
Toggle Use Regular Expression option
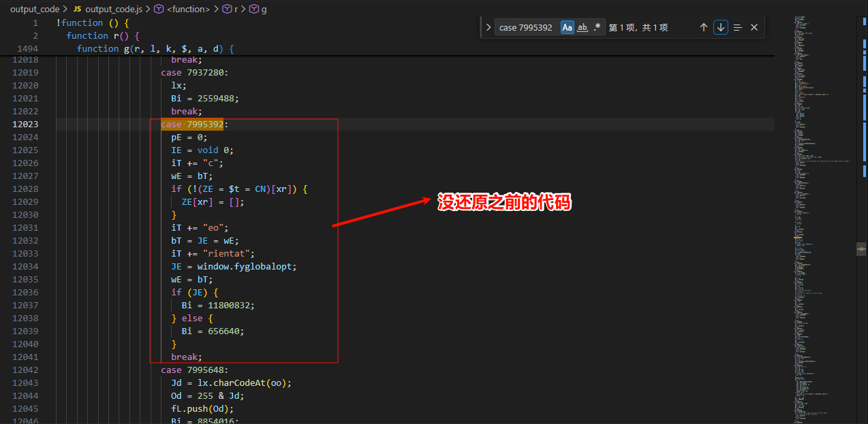point(598,27)
